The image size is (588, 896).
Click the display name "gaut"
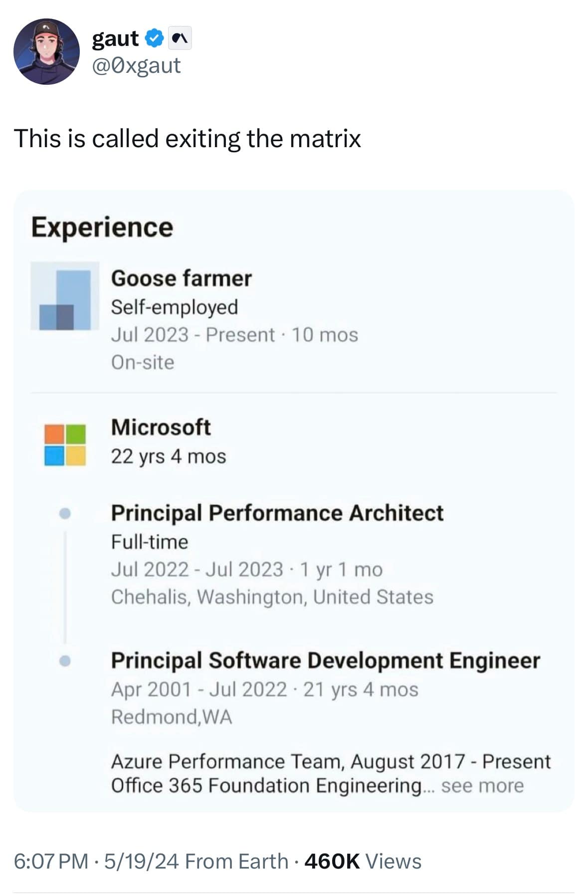(115, 38)
